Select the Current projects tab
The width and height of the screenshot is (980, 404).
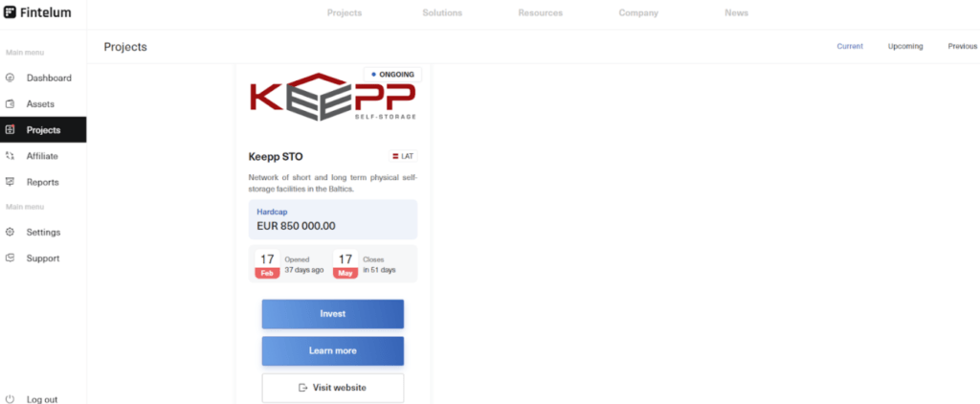pyautogui.click(x=850, y=46)
